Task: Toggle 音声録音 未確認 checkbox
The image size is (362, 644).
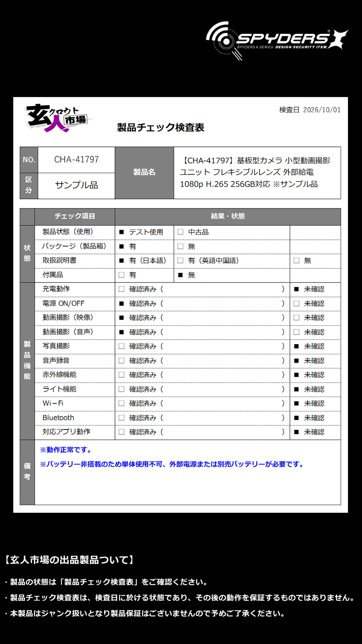Action: (x=296, y=361)
